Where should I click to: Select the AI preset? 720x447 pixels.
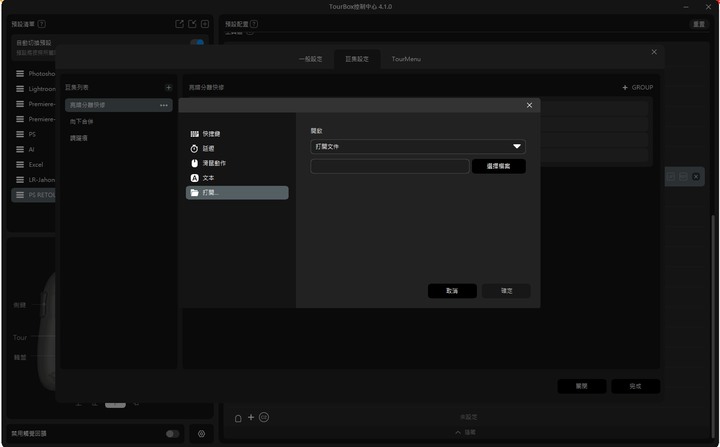[34, 149]
